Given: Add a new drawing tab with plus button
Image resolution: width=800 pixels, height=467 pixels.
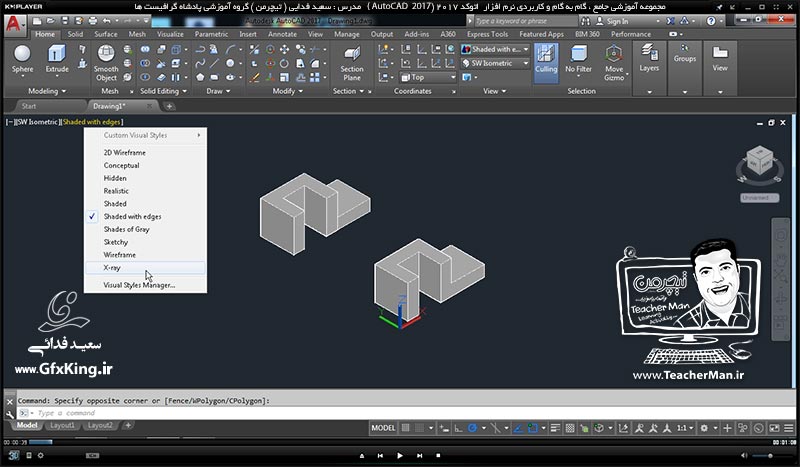Looking at the screenshot, I should 169,106.
